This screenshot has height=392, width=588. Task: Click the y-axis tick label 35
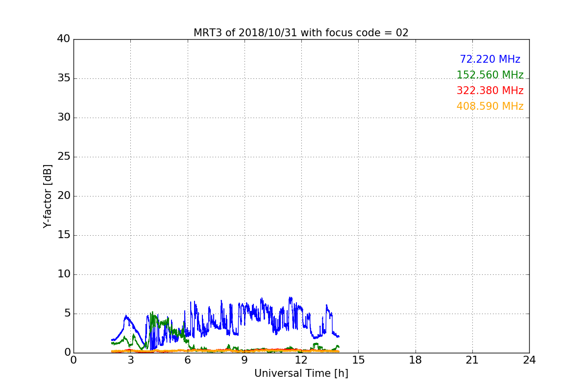pos(64,78)
